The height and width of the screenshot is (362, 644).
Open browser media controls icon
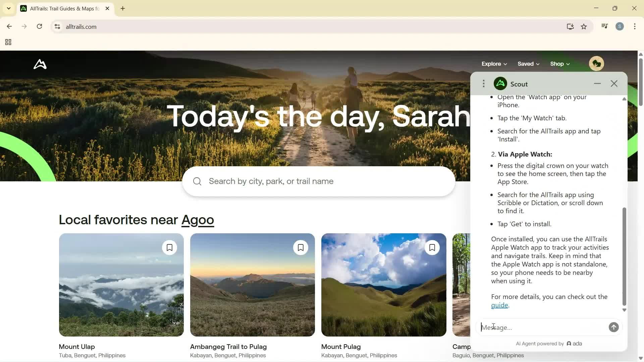coord(604,26)
